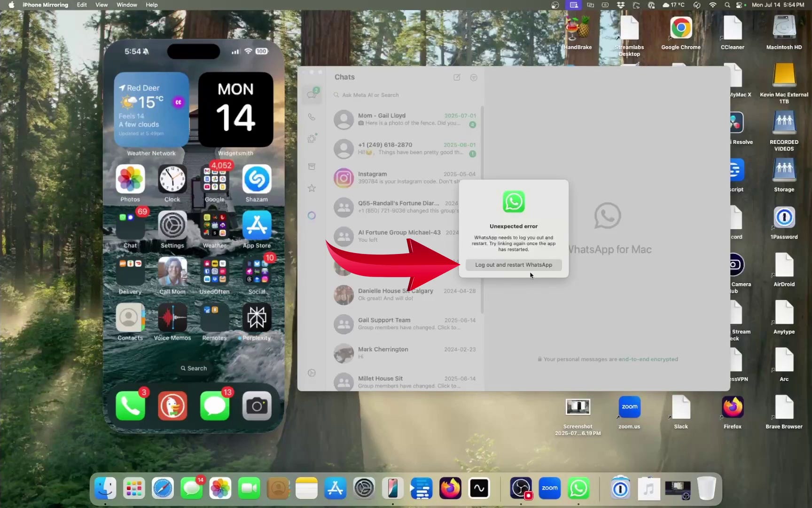
Task: Open chat with +1 (249) 618-2870
Action: 405,149
